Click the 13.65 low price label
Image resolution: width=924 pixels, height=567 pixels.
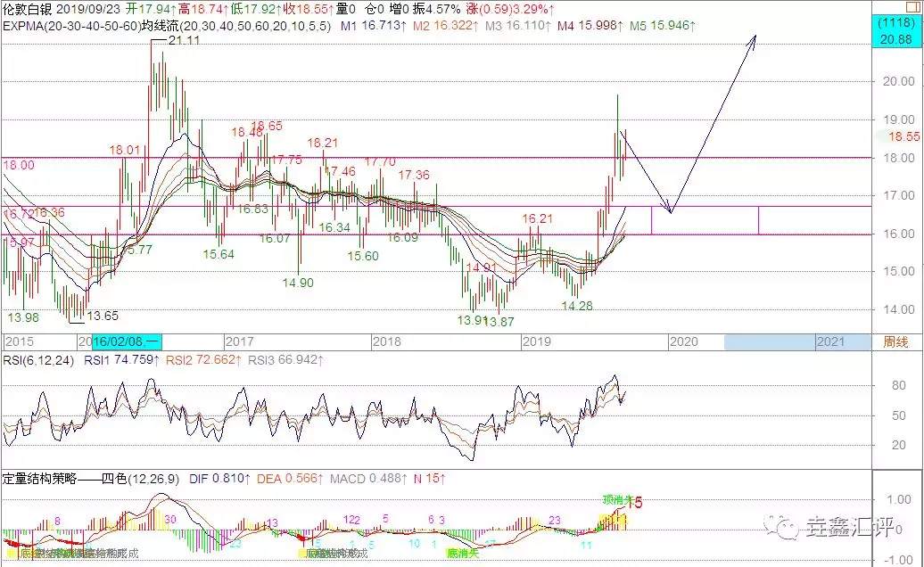point(103,316)
